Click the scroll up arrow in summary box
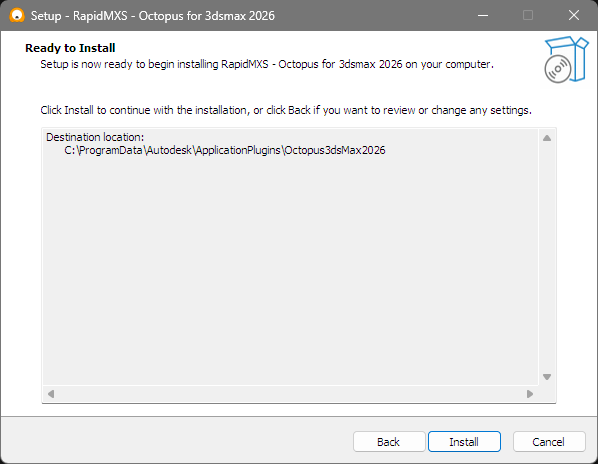 coord(547,138)
